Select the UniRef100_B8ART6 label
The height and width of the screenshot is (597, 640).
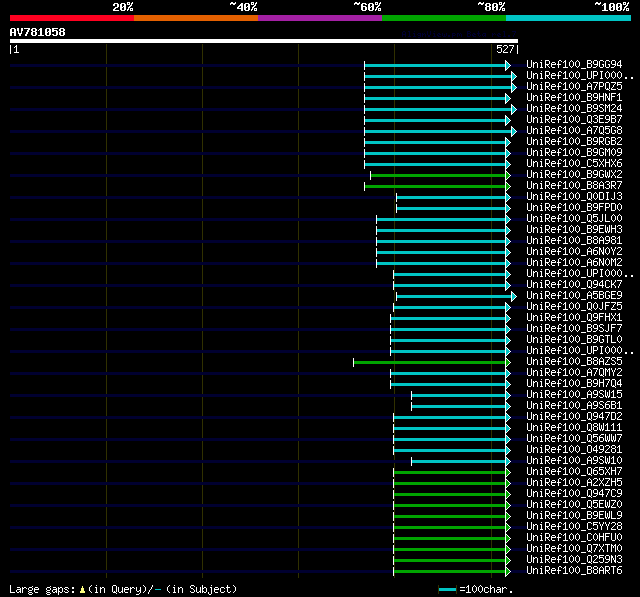click(x=574, y=571)
